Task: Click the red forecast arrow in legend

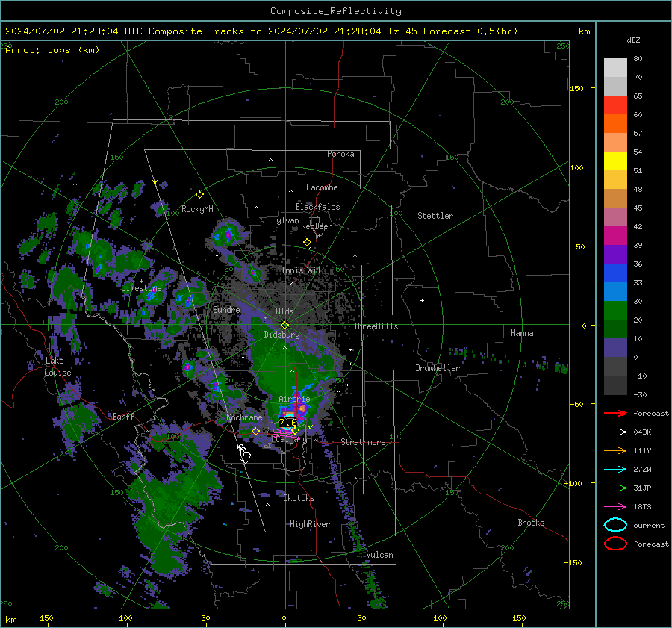Action: click(615, 413)
